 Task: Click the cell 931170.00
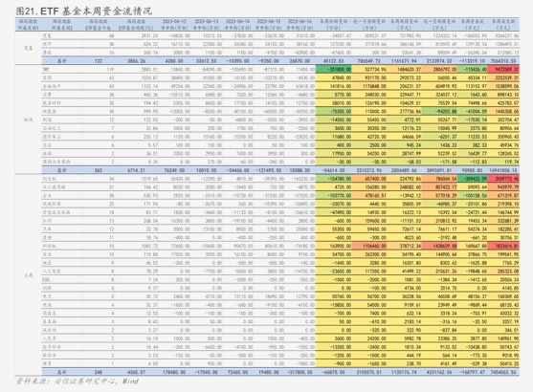pyautogui.click(x=369, y=77)
